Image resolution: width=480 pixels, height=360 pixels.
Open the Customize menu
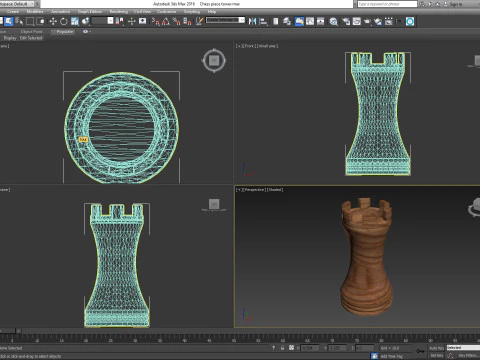click(x=166, y=12)
